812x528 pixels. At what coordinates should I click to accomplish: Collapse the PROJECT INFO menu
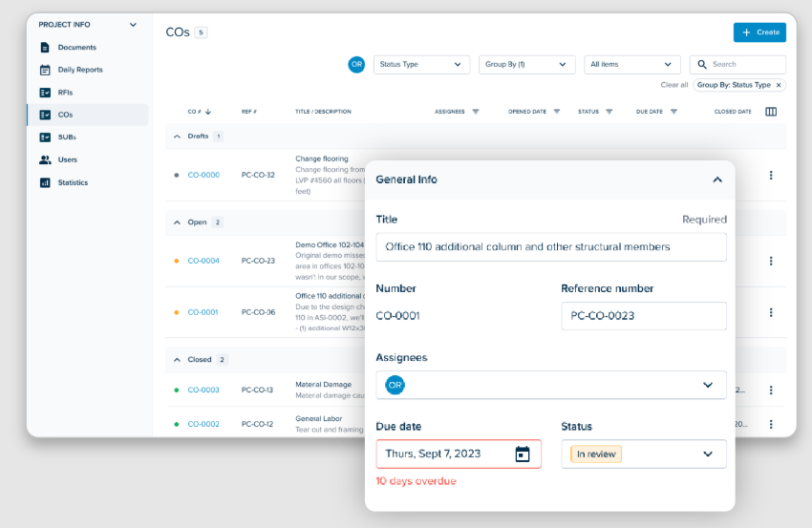[133, 25]
